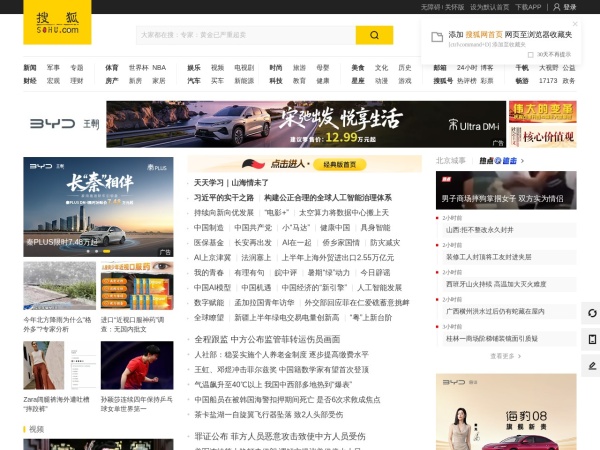This screenshot has height=450, width=600.
Task: Open the 人社部 pension system article
Action: pyautogui.click(x=282, y=355)
